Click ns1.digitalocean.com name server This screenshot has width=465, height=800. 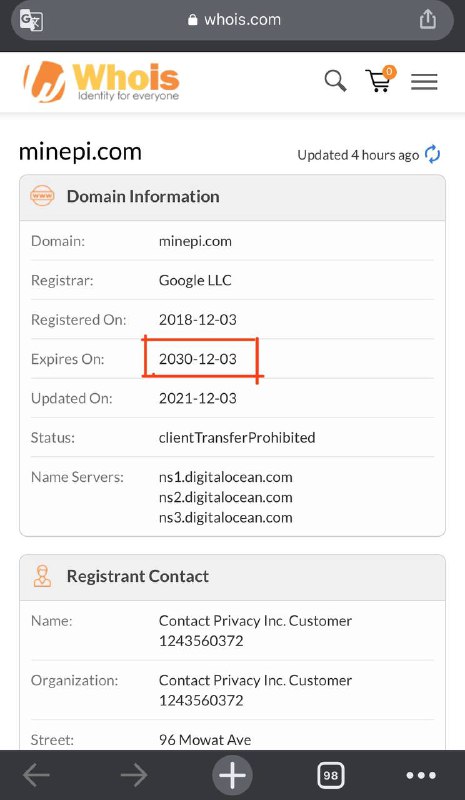(226, 478)
